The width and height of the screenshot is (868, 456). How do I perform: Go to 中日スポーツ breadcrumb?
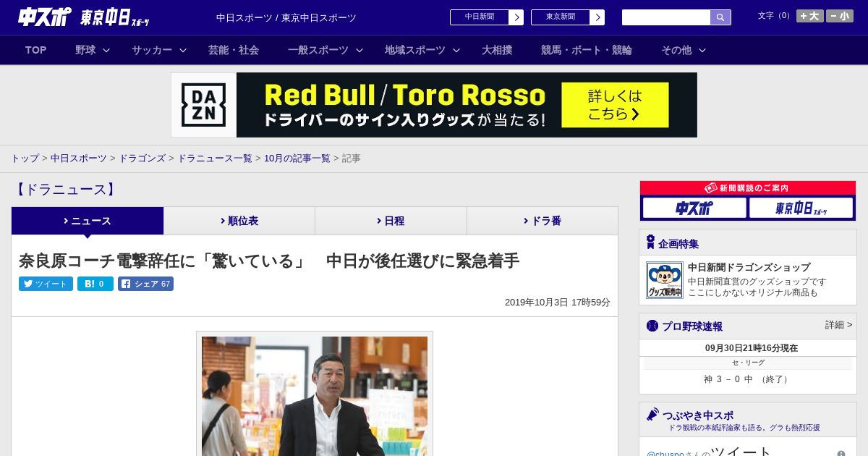[79, 159]
